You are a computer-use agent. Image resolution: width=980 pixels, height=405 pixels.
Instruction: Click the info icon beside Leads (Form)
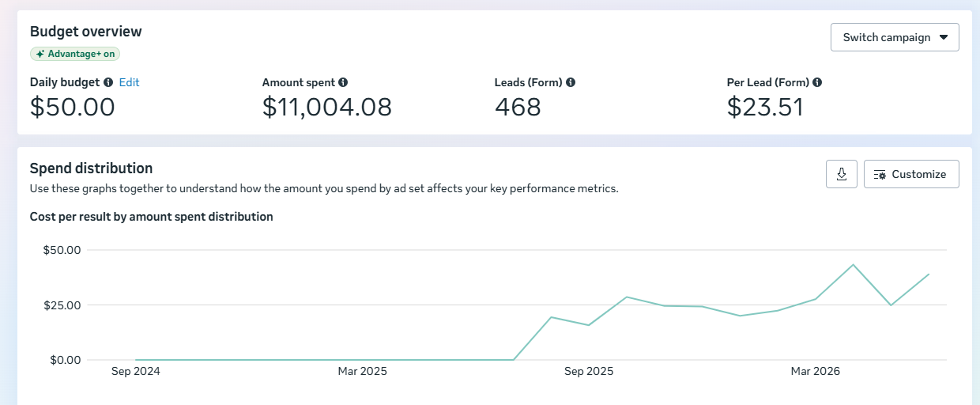[571, 82]
